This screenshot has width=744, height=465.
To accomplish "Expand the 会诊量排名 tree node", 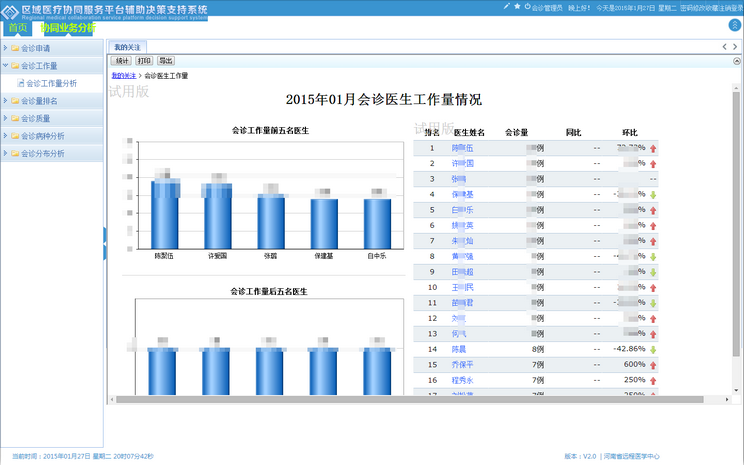I will tap(6, 101).
